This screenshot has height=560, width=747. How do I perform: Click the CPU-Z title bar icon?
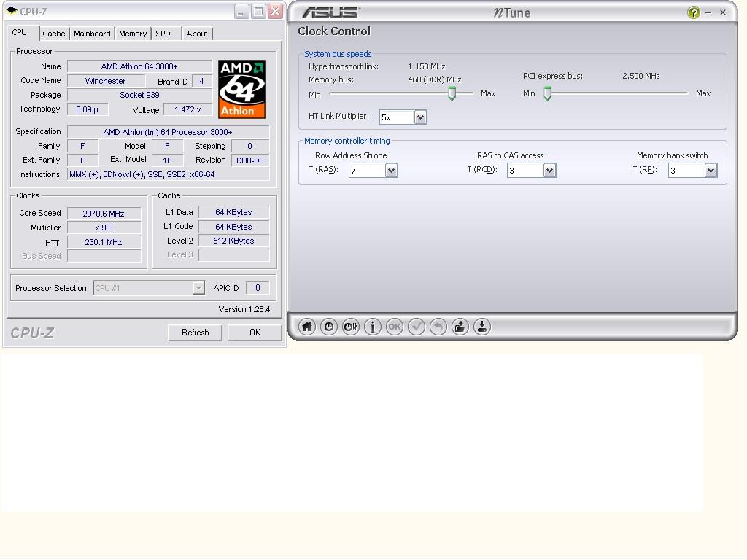12,11
